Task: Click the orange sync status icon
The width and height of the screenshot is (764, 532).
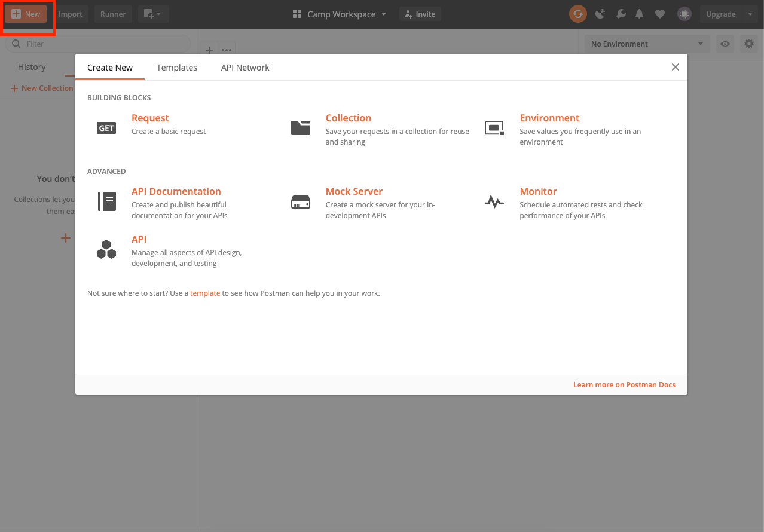Action: click(x=578, y=14)
